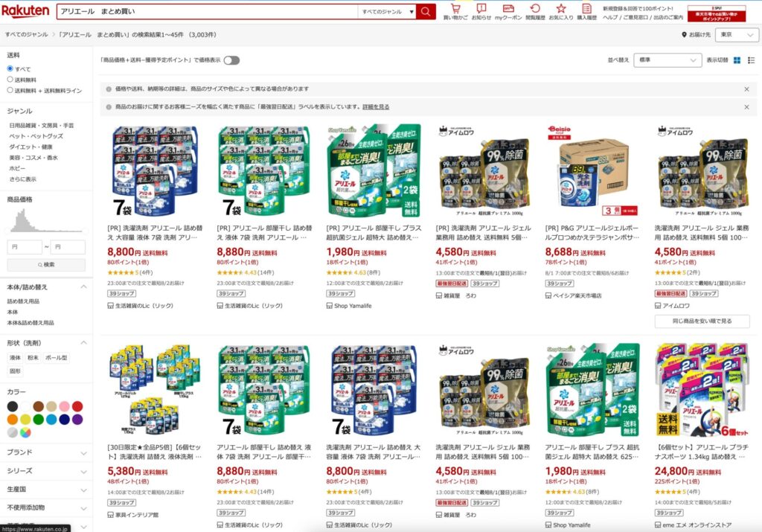This screenshot has width=762, height=532.
Task: Click the 同じ商品を安い順で見る button
Action: (x=702, y=321)
